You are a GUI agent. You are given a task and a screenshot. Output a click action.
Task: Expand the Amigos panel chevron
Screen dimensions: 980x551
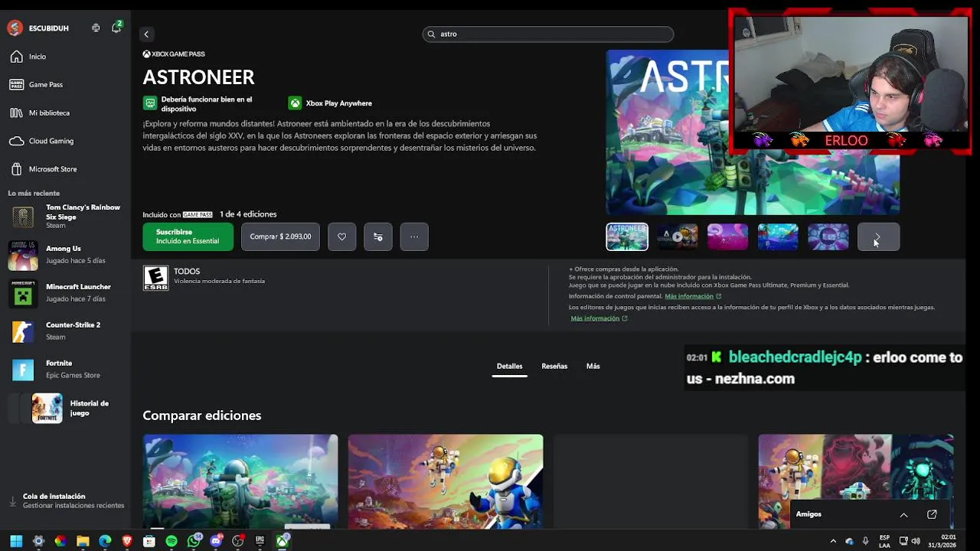903,514
